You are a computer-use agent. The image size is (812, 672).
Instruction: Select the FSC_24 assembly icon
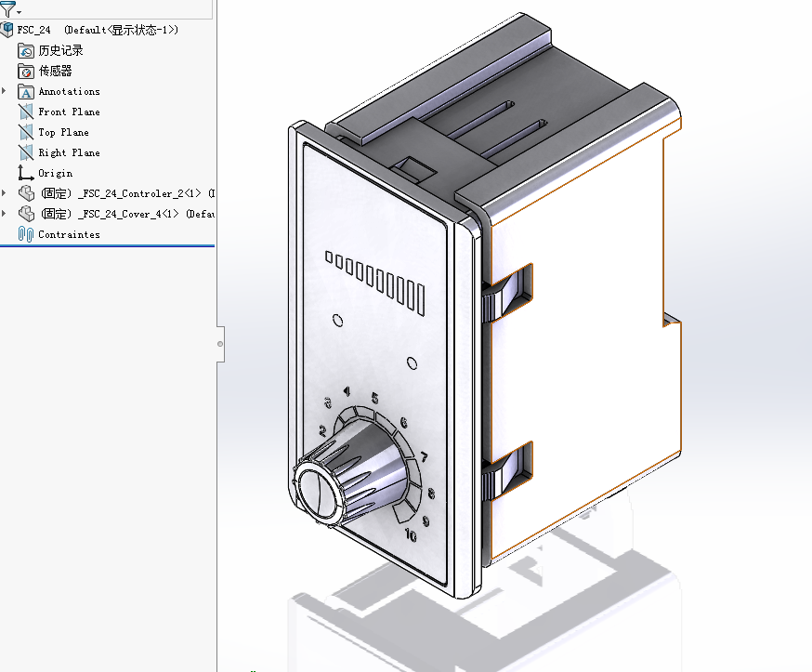(x=7, y=30)
